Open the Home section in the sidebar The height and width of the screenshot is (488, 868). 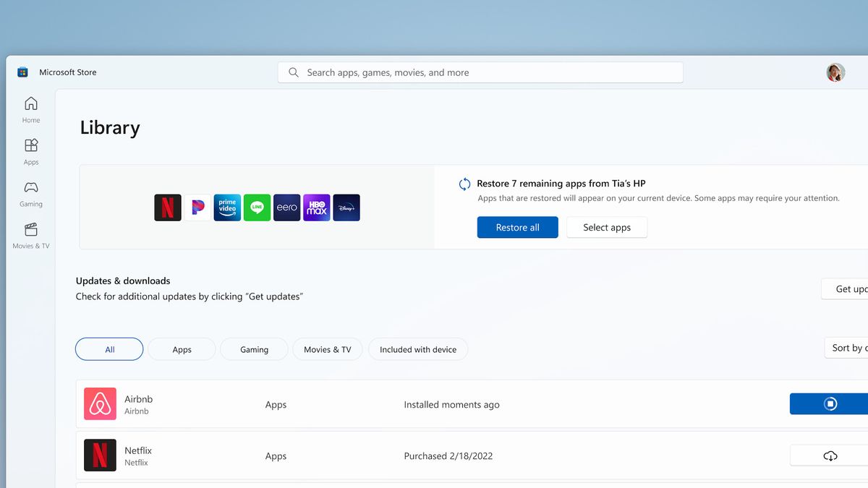(30, 110)
